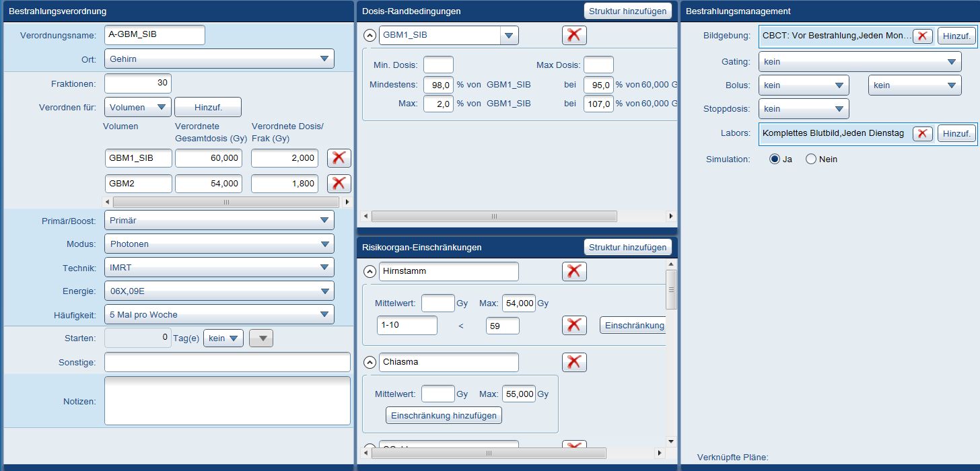Remove the CBCT imaging entry
This screenshot has width=980, height=471.
coord(923,36)
